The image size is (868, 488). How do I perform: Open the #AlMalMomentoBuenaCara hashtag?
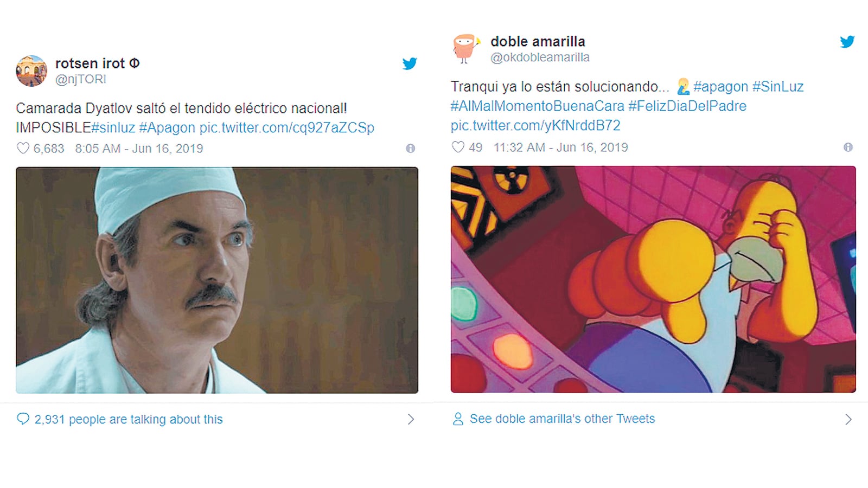pos(538,106)
